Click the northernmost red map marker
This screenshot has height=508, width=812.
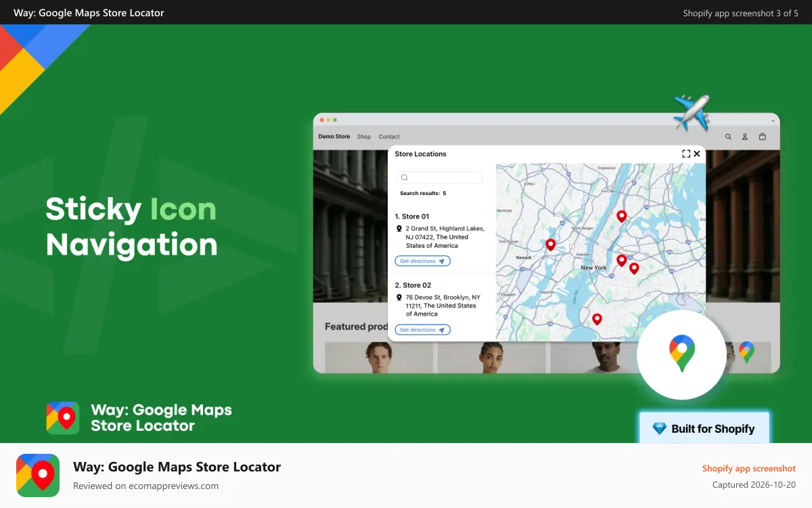[621, 216]
